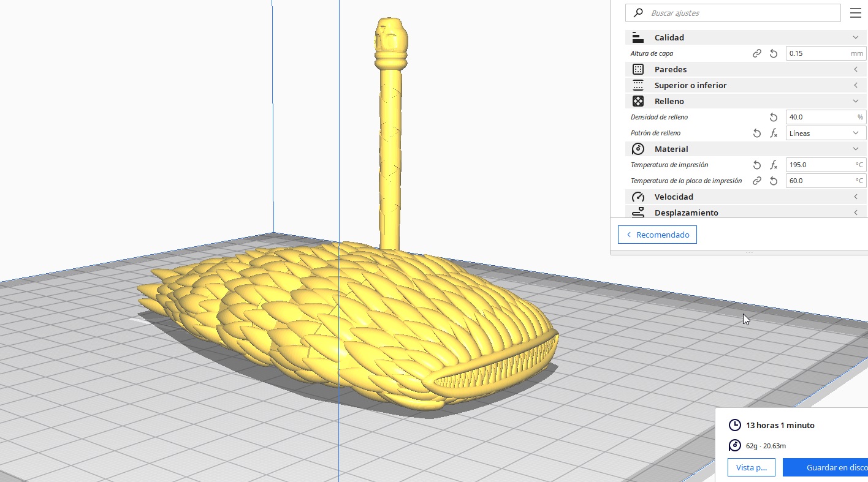This screenshot has width=868, height=482.
Task: Click the Guardar en disco button
Action: pos(825,467)
